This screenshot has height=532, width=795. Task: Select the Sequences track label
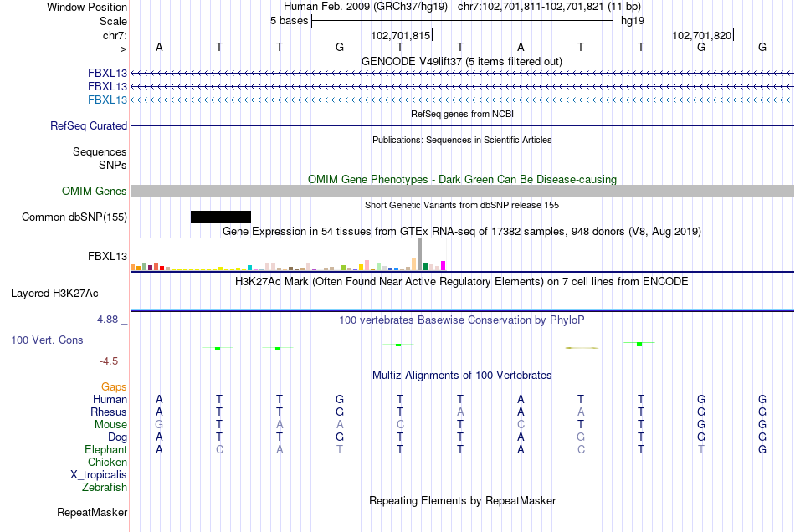coord(100,151)
